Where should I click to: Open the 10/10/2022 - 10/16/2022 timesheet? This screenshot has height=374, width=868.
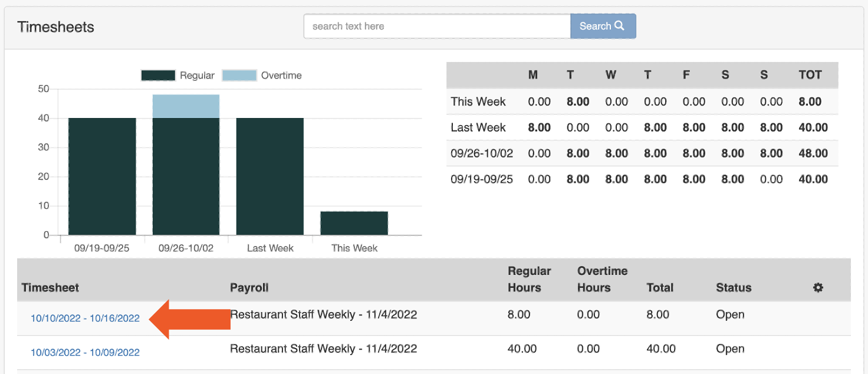tap(84, 318)
